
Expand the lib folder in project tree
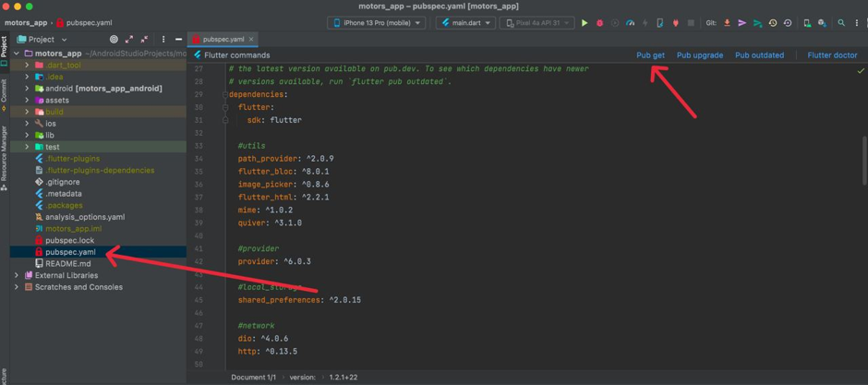pos(27,135)
